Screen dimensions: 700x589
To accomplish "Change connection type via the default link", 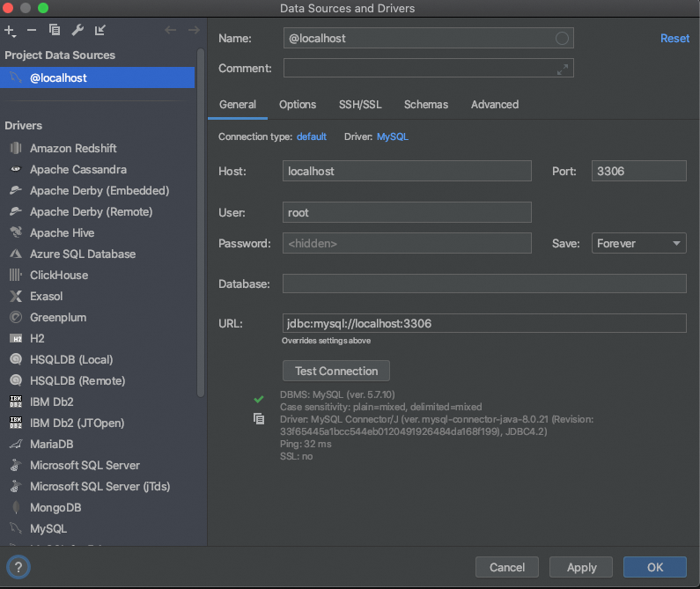I will (312, 136).
